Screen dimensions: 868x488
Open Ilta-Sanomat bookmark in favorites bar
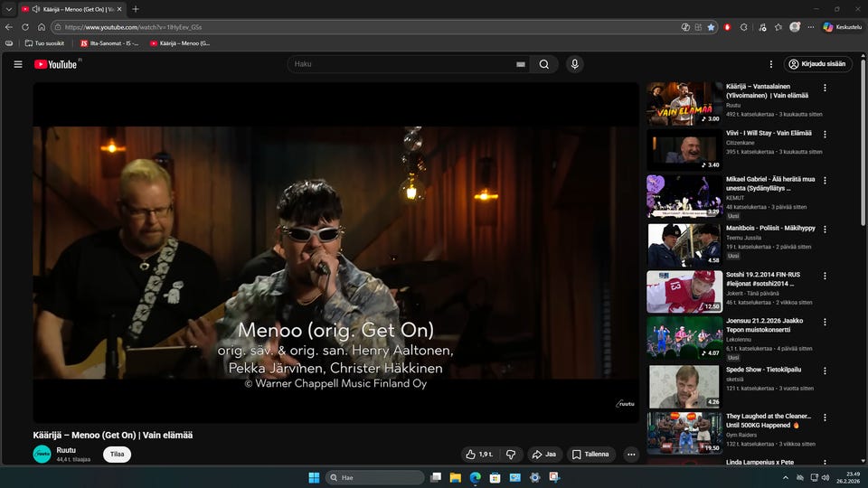click(109, 42)
